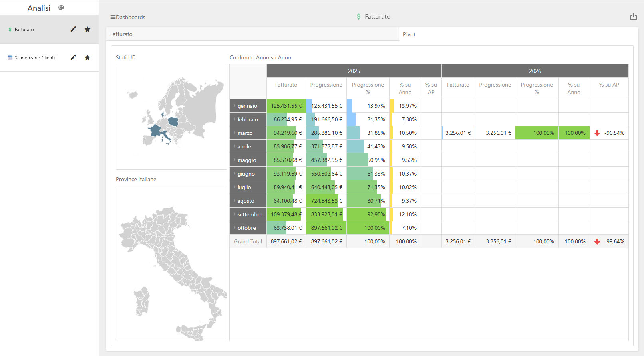
Task: Click the Confronto Anno su Anno title
Action: tap(260, 57)
